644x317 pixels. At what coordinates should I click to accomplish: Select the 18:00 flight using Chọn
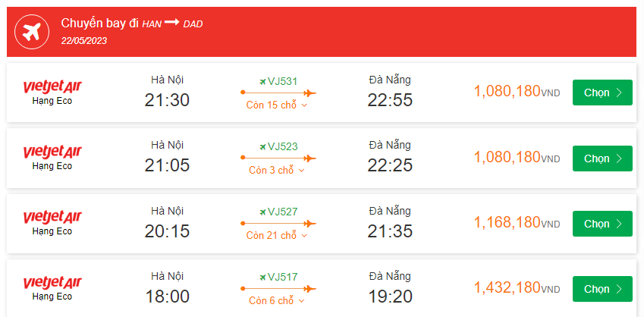click(x=602, y=289)
